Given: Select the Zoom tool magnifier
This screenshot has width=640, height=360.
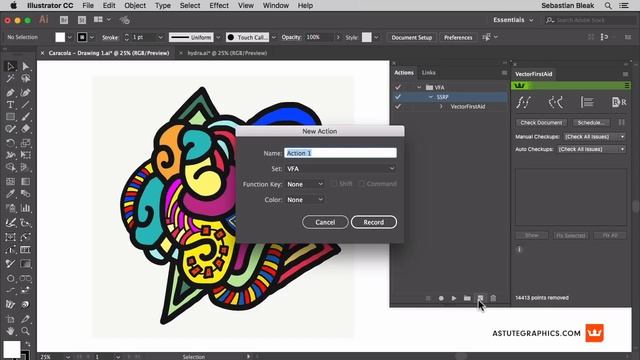Looking at the screenshot, I should (25, 331).
